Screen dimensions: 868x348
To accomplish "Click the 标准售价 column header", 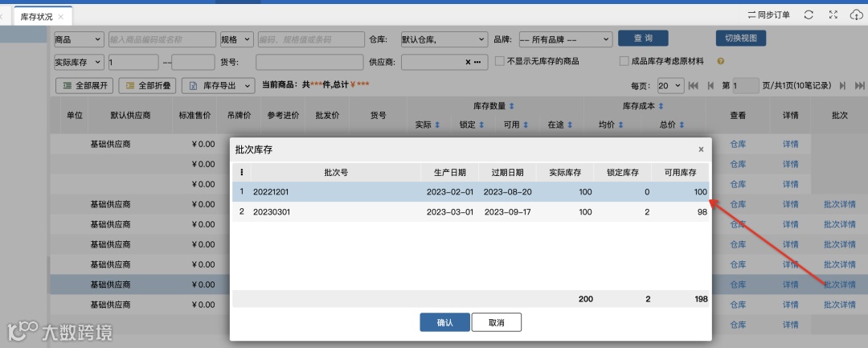I will point(194,116).
